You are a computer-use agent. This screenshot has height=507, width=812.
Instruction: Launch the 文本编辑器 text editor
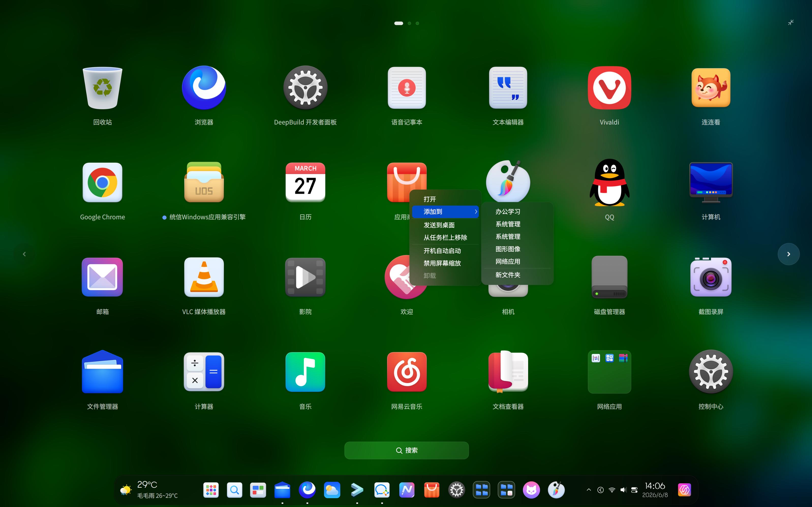click(508, 88)
